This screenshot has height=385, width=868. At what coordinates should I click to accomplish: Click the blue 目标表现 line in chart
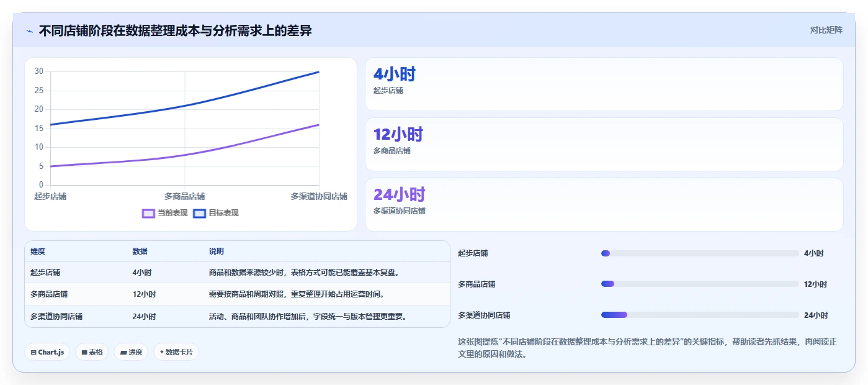pos(185,106)
